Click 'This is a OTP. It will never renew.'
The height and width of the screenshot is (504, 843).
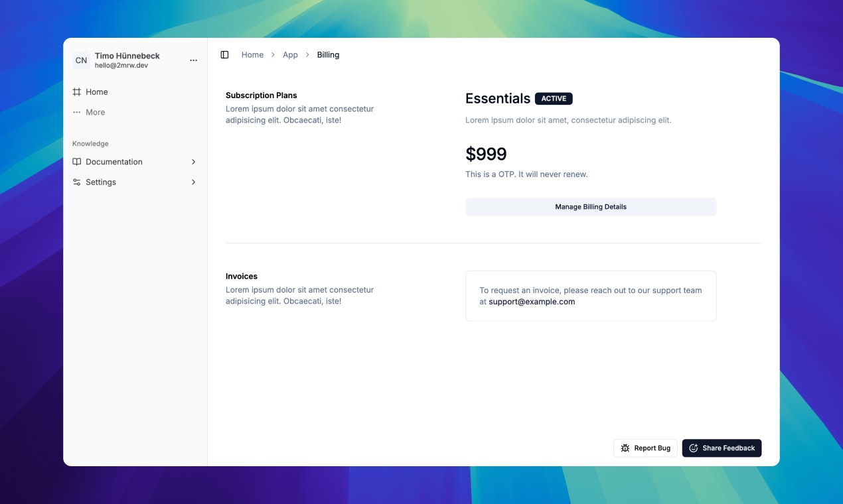point(526,174)
